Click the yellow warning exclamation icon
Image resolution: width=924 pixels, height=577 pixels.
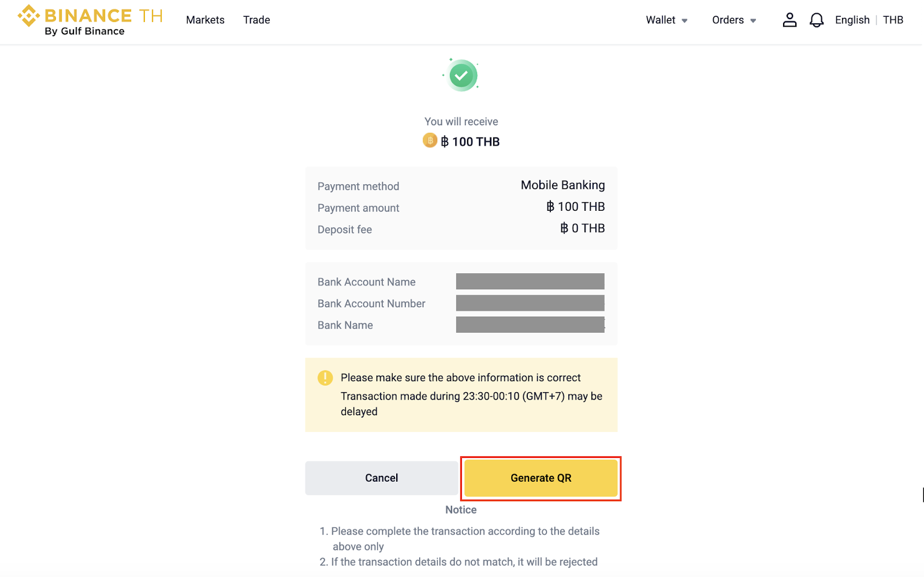click(325, 378)
